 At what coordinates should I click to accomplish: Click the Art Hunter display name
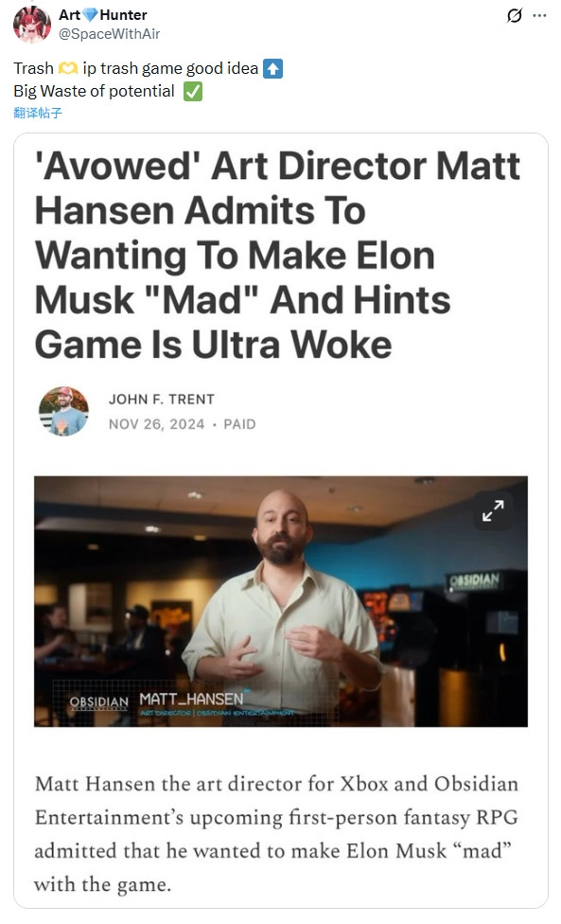[103, 15]
